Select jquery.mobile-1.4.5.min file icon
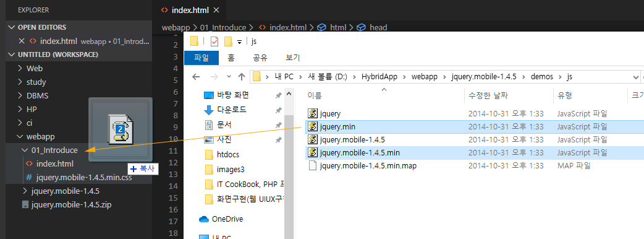The image size is (644, 239). 313,153
